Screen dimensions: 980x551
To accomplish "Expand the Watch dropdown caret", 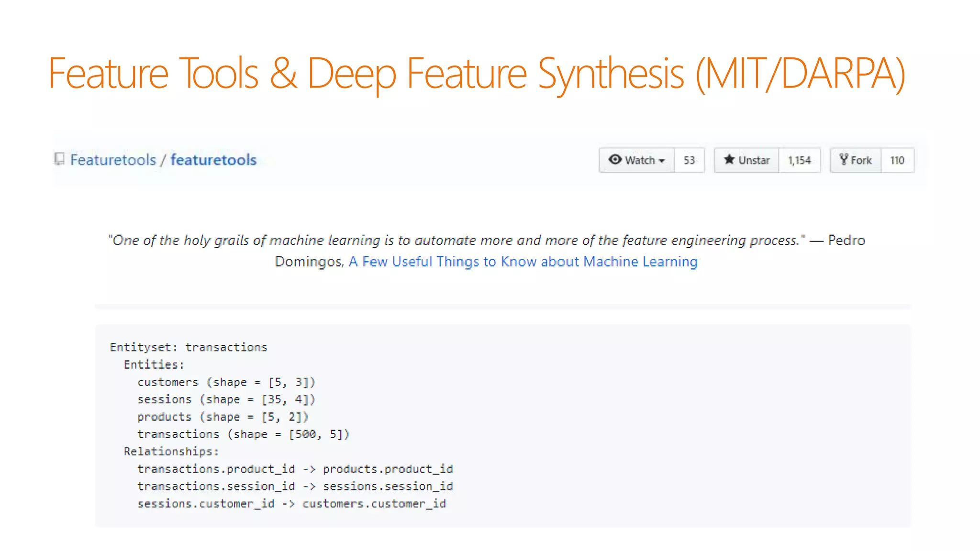I will (x=662, y=161).
